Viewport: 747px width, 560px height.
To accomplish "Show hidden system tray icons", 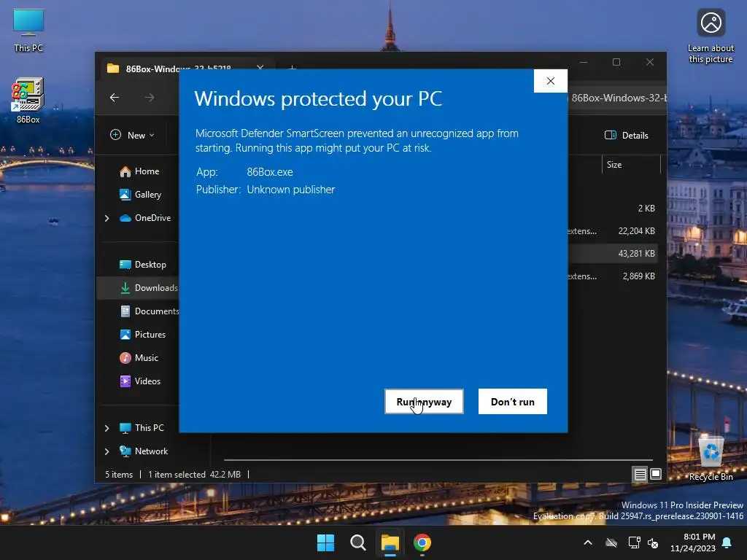I will pyautogui.click(x=588, y=542).
